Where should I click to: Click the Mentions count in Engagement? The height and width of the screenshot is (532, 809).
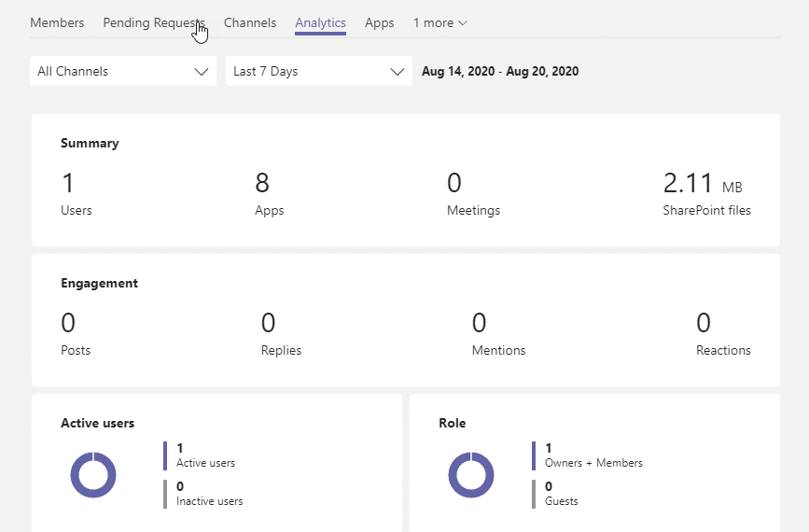pyautogui.click(x=479, y=323)
